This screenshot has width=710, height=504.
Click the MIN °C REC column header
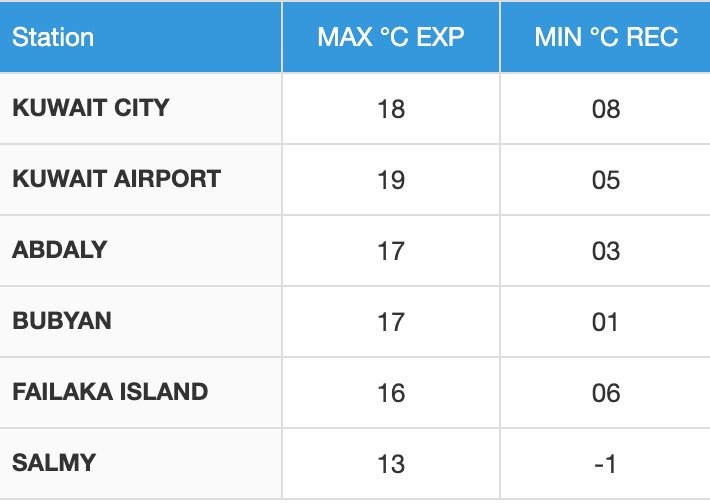(606, 38)
